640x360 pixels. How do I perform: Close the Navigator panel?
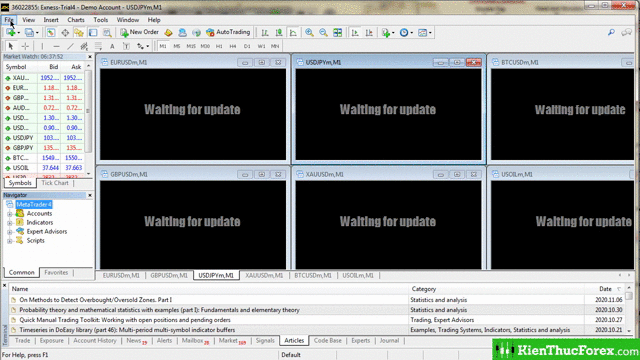90,196
